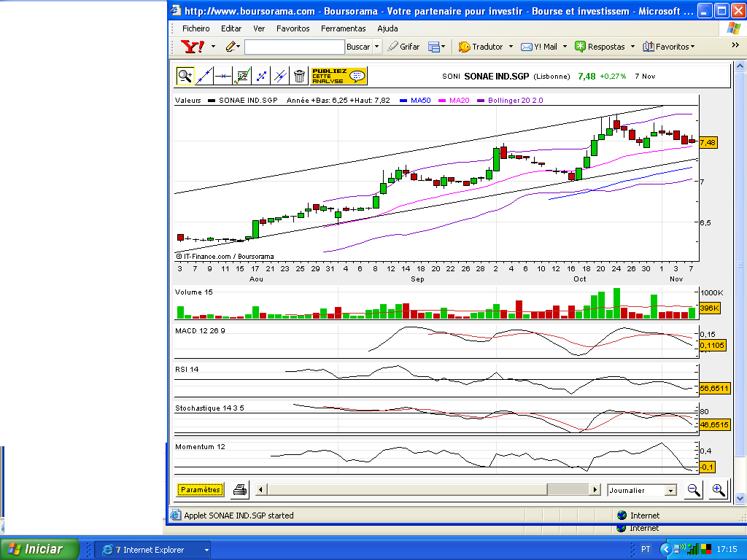Click the Yahoo! logo in toolbar
The image size is (747, 560).
(193, 47)
